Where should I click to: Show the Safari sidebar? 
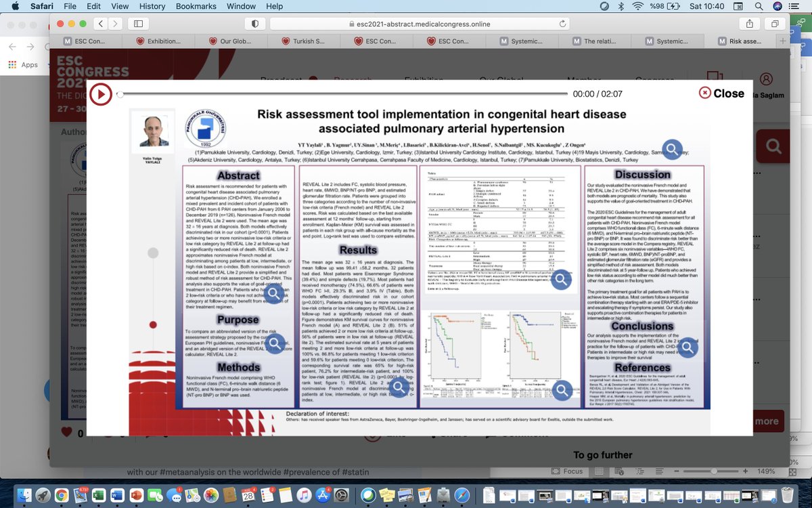[x=139, y=23]
